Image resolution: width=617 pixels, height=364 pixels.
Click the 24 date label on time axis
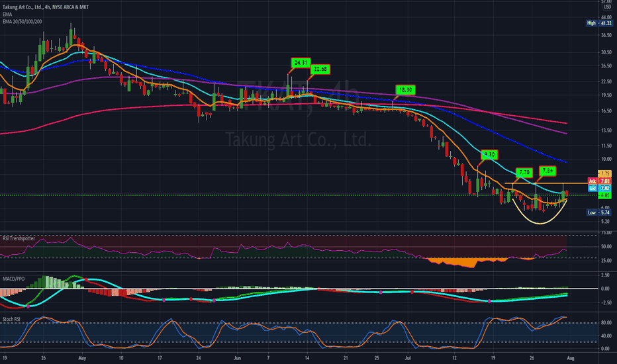point(199,358)
